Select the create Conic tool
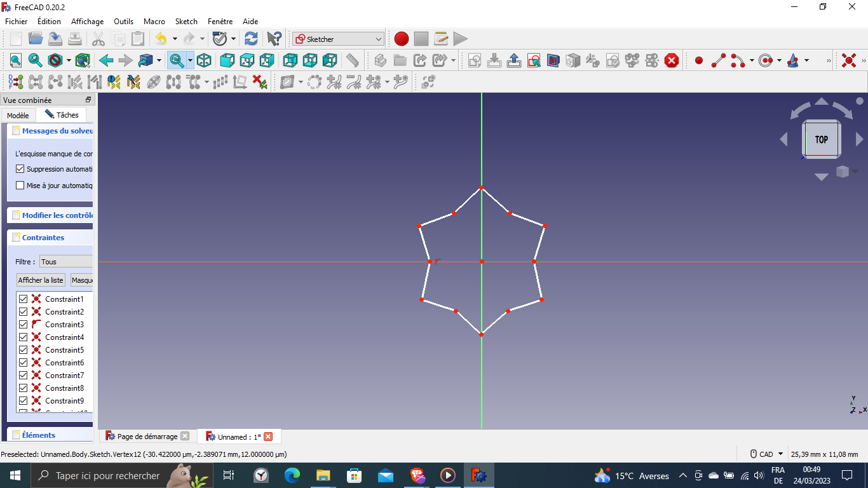 point(793,60)
